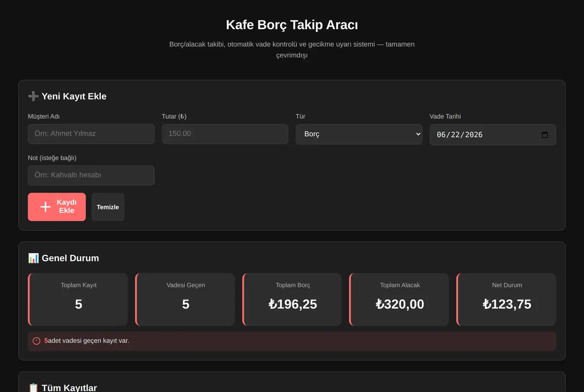
Task: Open the calendar picker icon in date field
Action: tap(545, 135)
